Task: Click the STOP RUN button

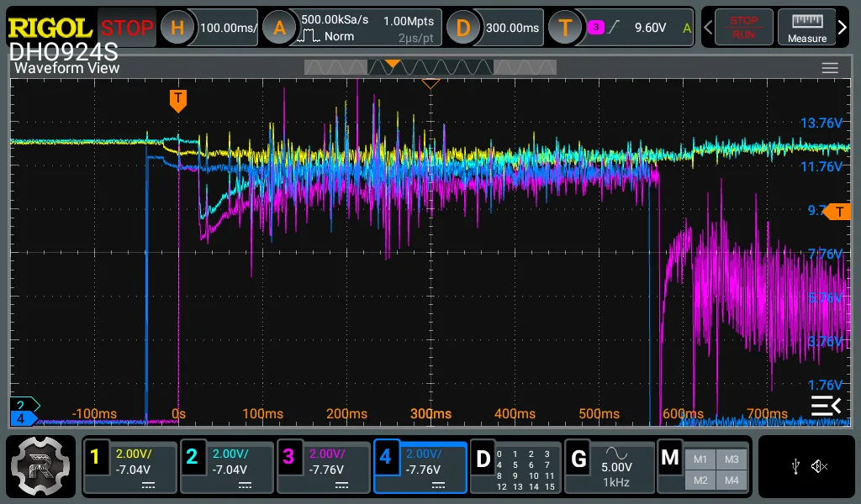Action: [743, 28]
